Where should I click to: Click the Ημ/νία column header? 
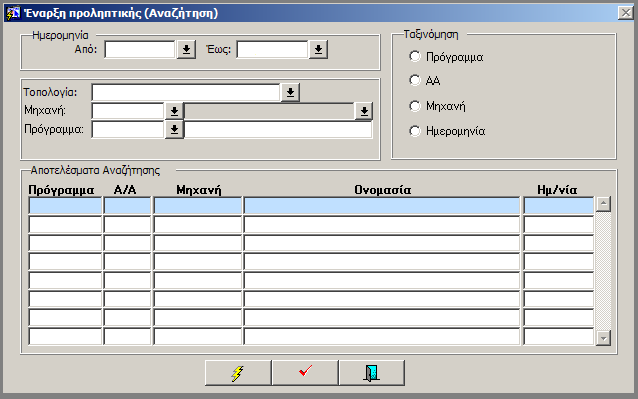point(557,190)
